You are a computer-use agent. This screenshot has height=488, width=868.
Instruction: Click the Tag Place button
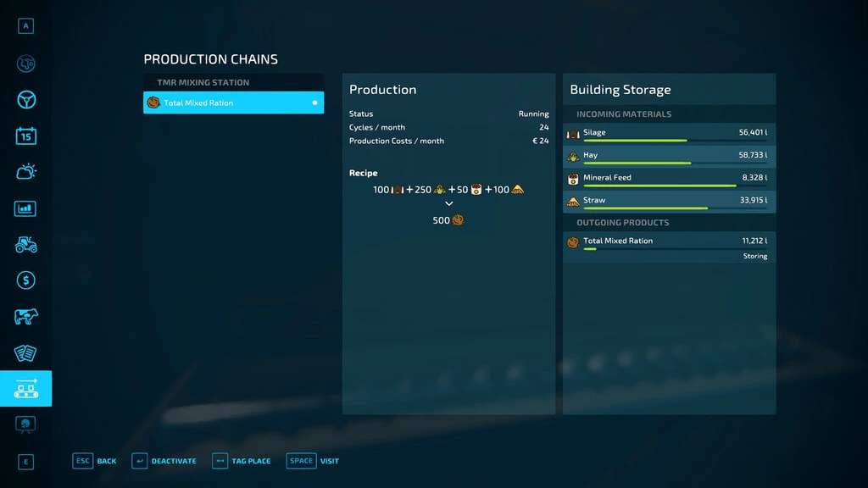242,461
